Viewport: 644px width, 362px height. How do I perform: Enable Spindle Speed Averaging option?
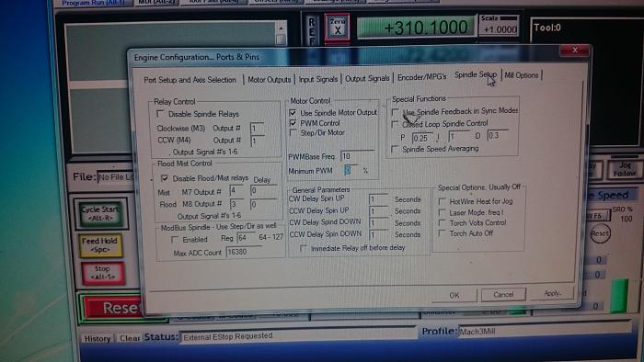point(395,149)
